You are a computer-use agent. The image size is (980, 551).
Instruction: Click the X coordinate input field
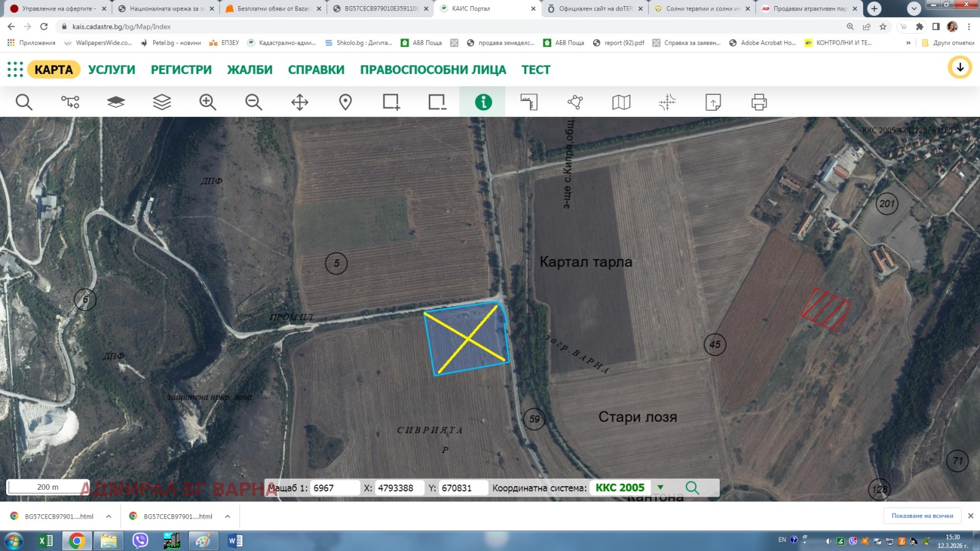tap(399, 488)
